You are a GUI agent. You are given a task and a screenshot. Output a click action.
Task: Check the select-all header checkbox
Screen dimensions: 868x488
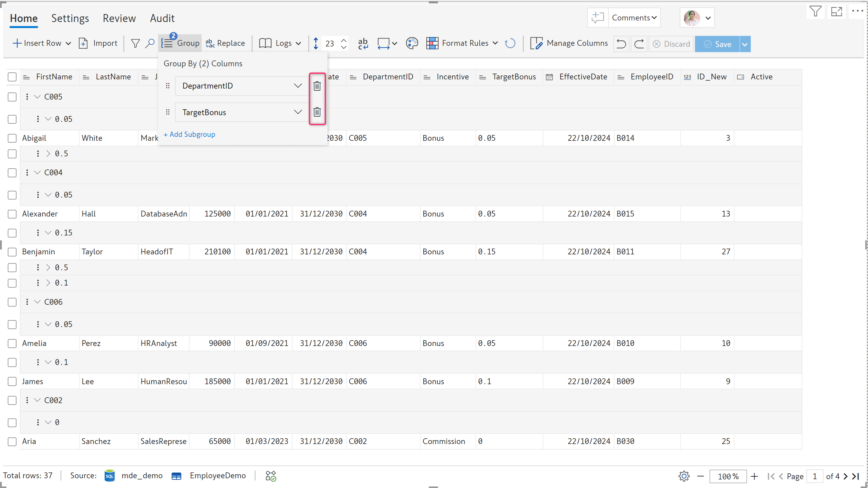coord(12,77)
